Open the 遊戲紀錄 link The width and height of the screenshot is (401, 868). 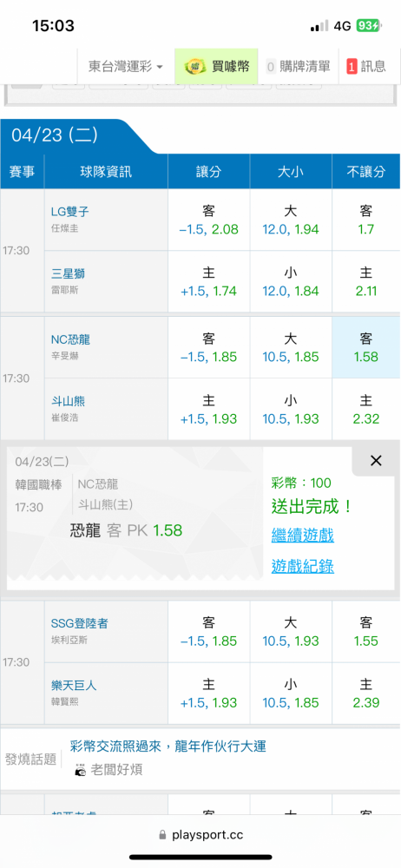click(x=302, y=566)
